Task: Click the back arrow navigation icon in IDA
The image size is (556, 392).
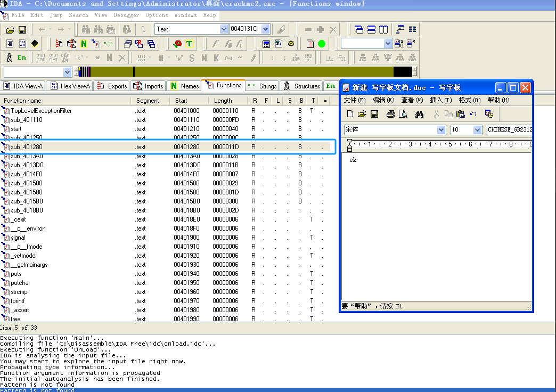Action: tap(42, 30)
